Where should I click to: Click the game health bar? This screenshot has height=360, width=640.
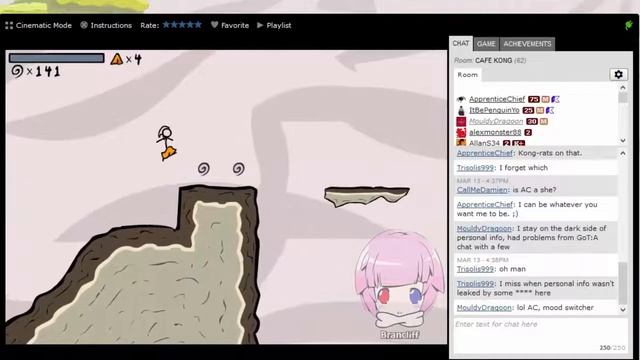click(57, 58)
